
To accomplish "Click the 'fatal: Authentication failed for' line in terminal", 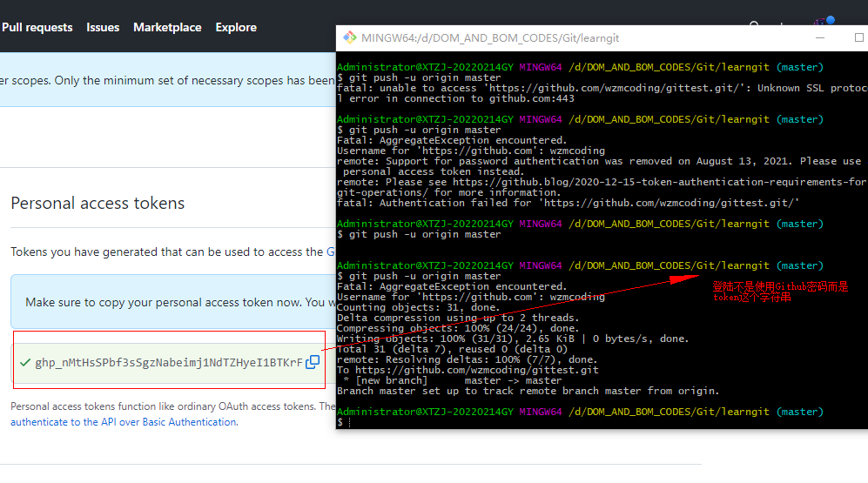I will click(x=568, y=203).
